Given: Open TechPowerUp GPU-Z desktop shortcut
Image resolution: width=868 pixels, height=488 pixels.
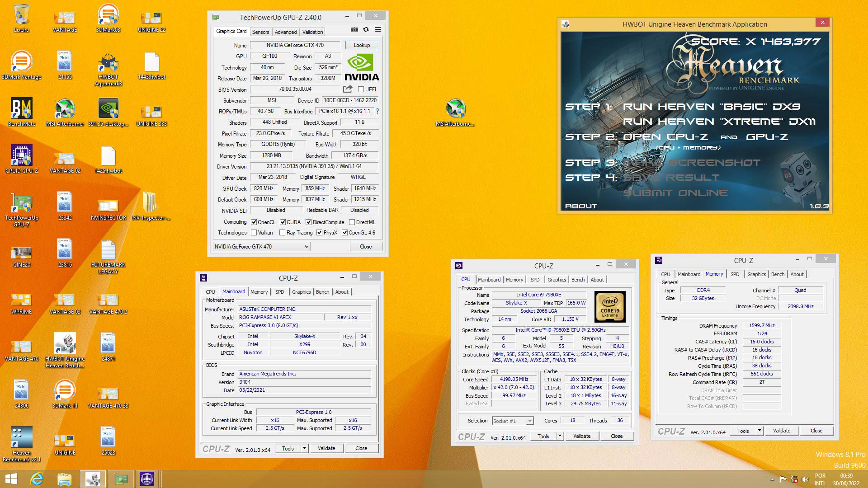Looking at the screenshot, I should 21,210.
